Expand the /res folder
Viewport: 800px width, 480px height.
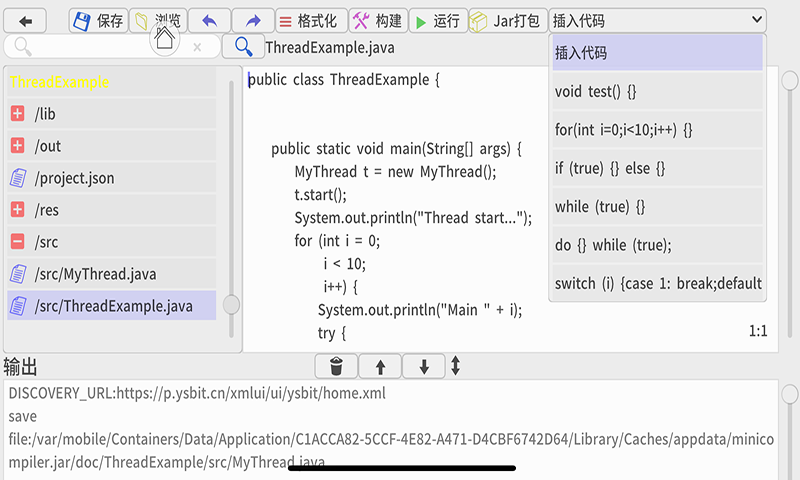(18, 210)
